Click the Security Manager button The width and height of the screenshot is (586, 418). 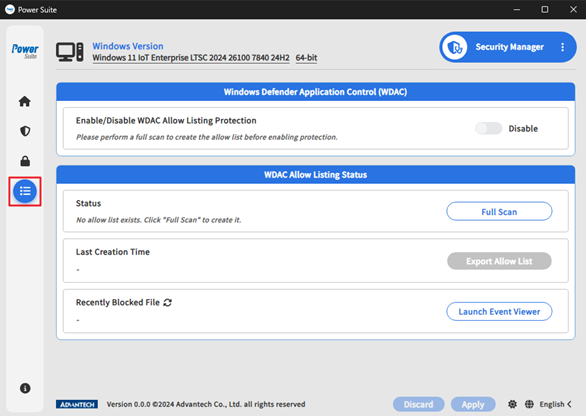click(x=508, y=47)
